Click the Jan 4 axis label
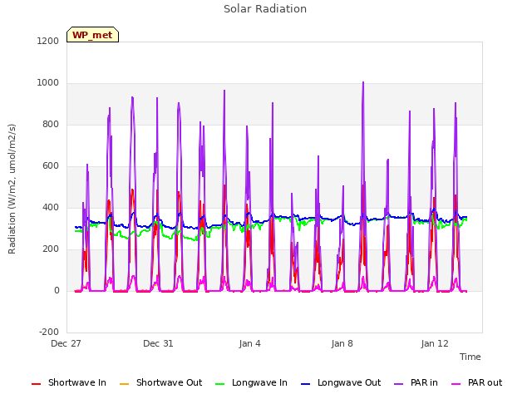Viewport: 532px width, 399px height. [x=250, y=343]
